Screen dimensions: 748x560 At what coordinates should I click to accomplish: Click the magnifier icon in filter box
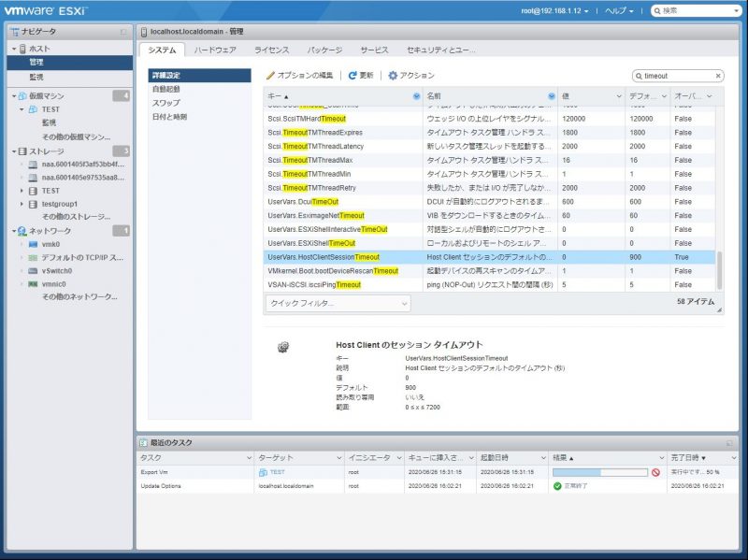(x=639, y=76)
